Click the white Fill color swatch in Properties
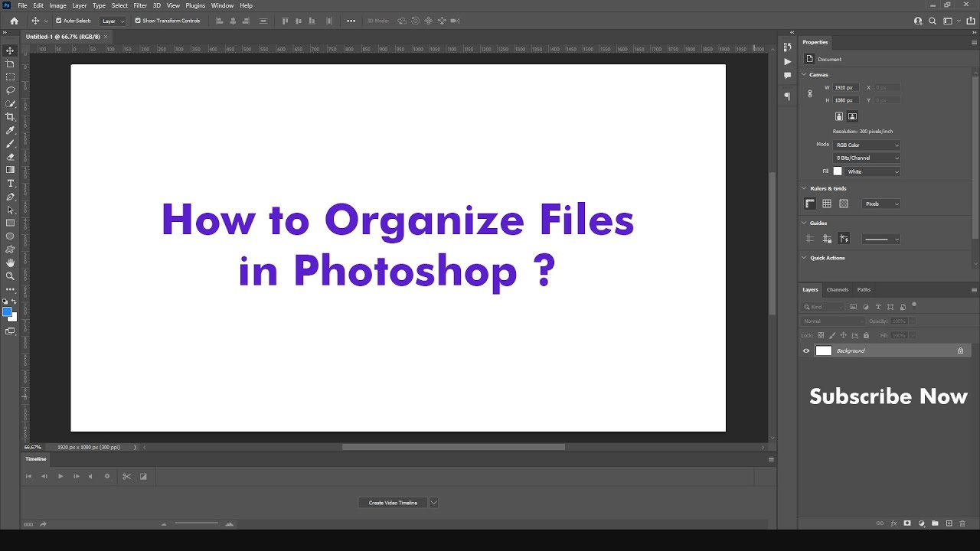Screen dimensions: 980x551 click(838, 171)
